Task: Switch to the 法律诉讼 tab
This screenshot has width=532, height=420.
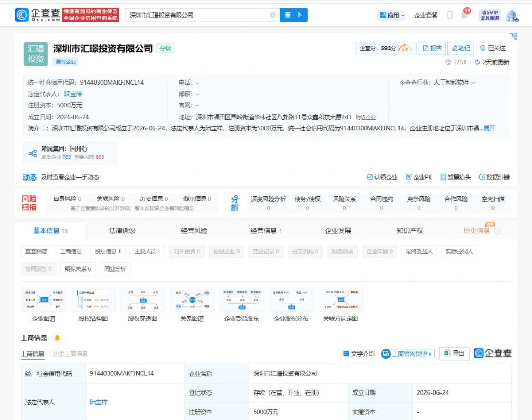Action: pyautogui.click(x=122, y=231)
